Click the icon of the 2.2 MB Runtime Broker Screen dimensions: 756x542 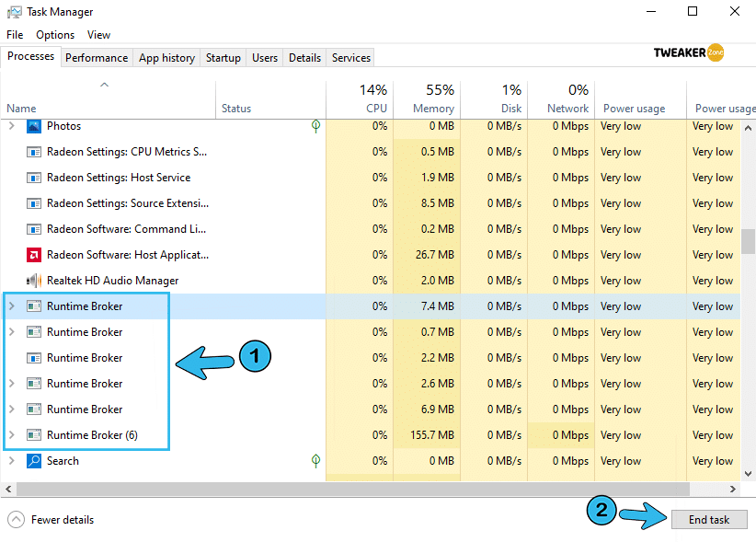coord(34,358)
